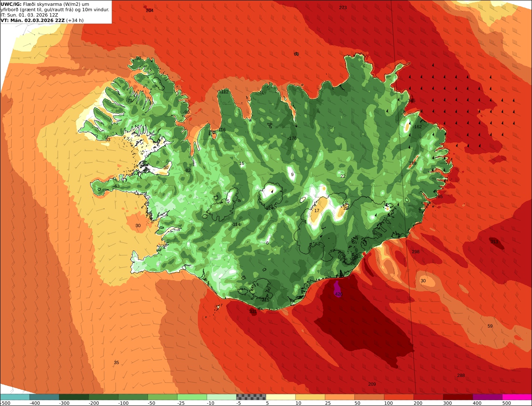Click the '400' legend label
532x406 pixels.
click(477, 403)
